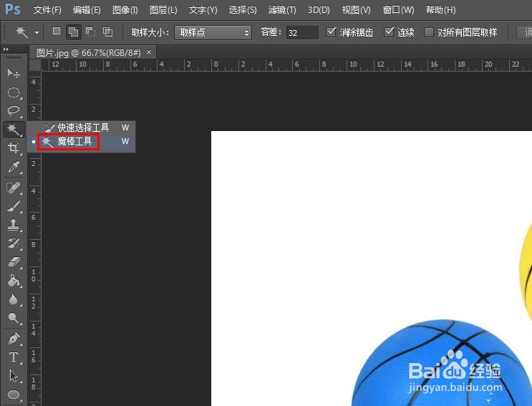Open the 取样大小 dropdown
Screen dimensions: 532x406
(213, 32)
